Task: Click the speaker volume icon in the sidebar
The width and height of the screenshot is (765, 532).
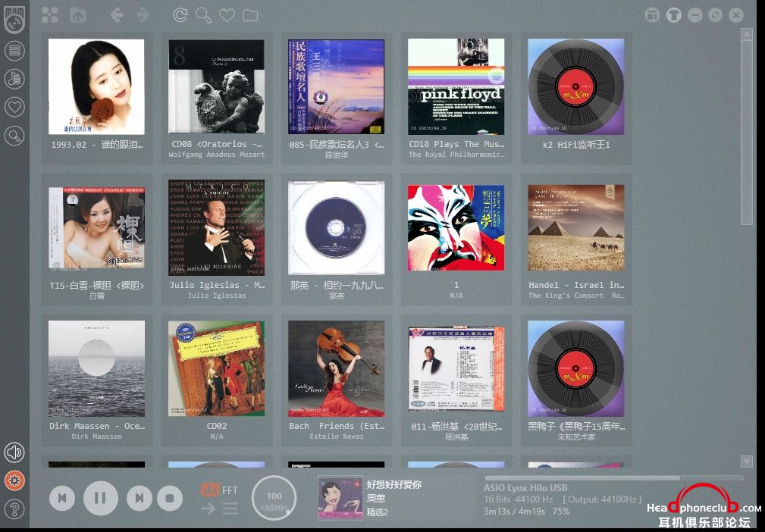Action: (14, 452)
